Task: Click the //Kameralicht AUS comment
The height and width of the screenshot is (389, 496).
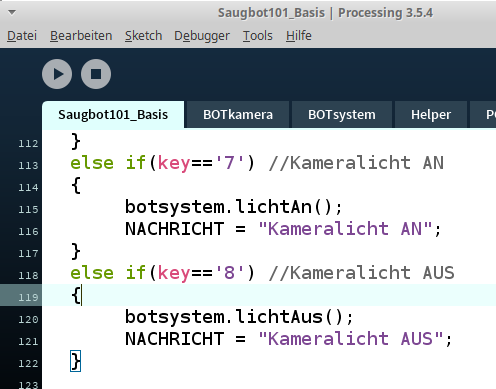Action: [x=361, y=273]
